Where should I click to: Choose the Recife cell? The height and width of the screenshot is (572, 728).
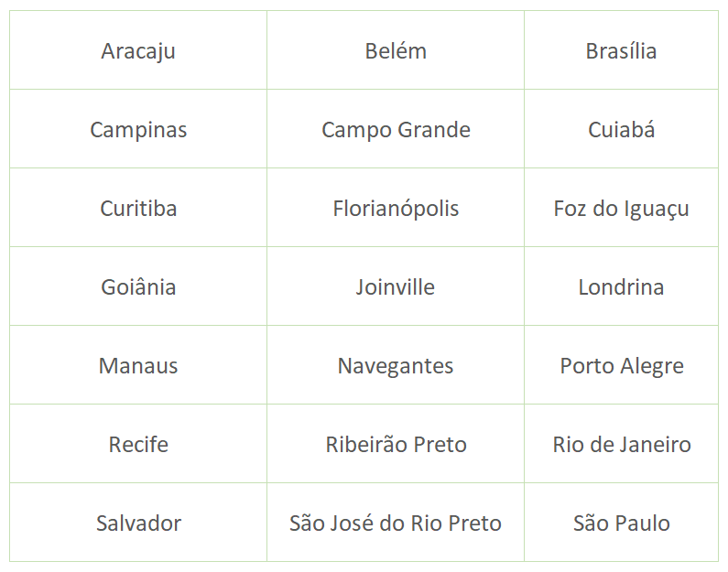tap(138, 444)
